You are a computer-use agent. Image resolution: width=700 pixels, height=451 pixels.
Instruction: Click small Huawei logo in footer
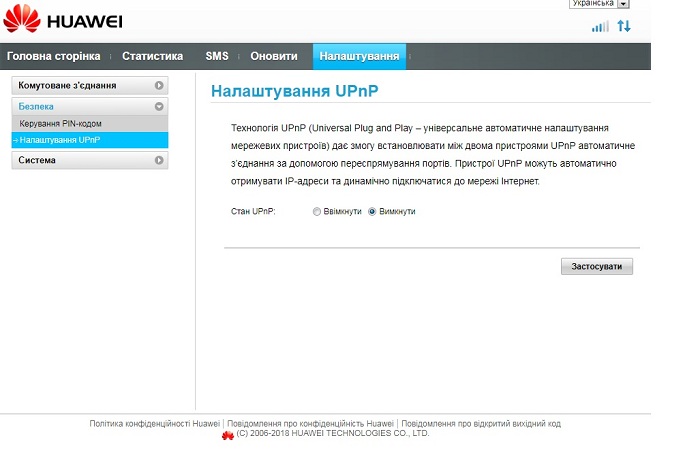click(228, 435)
